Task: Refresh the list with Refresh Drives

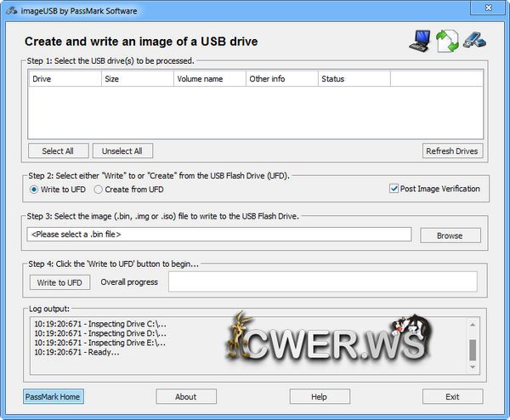Action: pyautogui.click(x=452, y=150)
